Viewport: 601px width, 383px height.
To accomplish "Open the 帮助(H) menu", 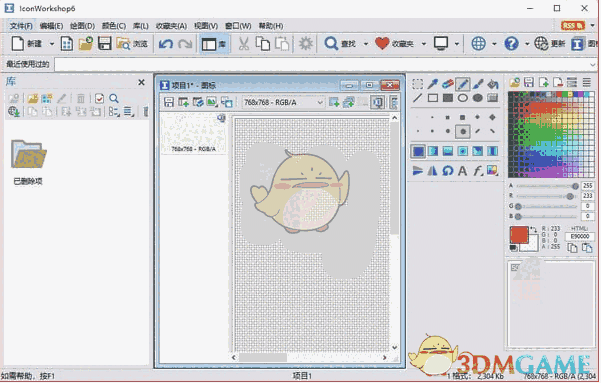I will (x=271, y=26).
